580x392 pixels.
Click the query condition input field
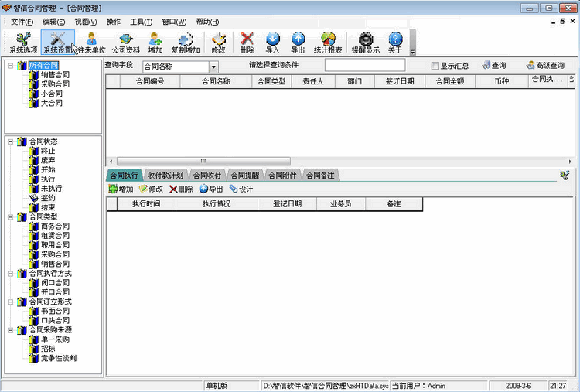pos(365,65)
